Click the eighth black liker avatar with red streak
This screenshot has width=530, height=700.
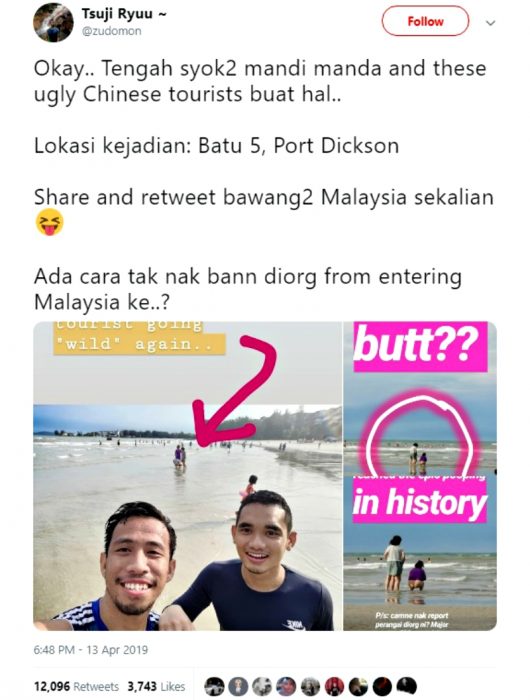pyautogui.click(x=382, y=687)
